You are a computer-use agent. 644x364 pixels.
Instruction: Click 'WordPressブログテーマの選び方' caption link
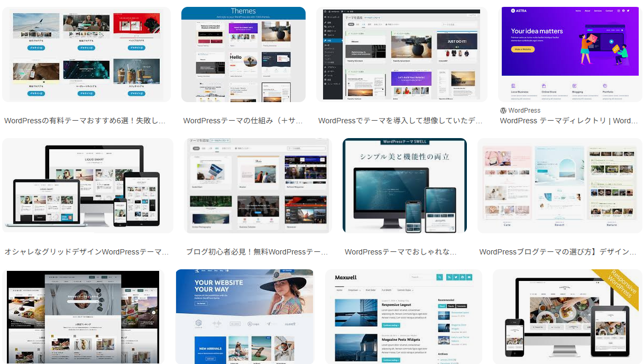click(x=558, y=252)
